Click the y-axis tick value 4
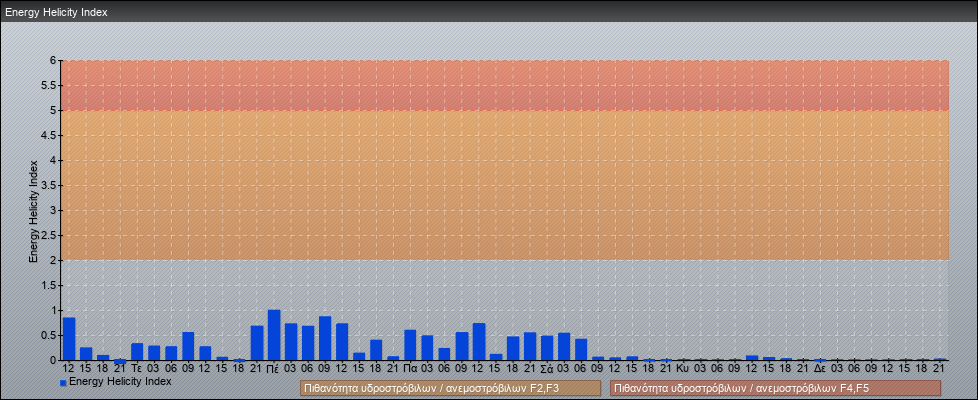This screenshot has width=978, height=400. click(54, 160)
